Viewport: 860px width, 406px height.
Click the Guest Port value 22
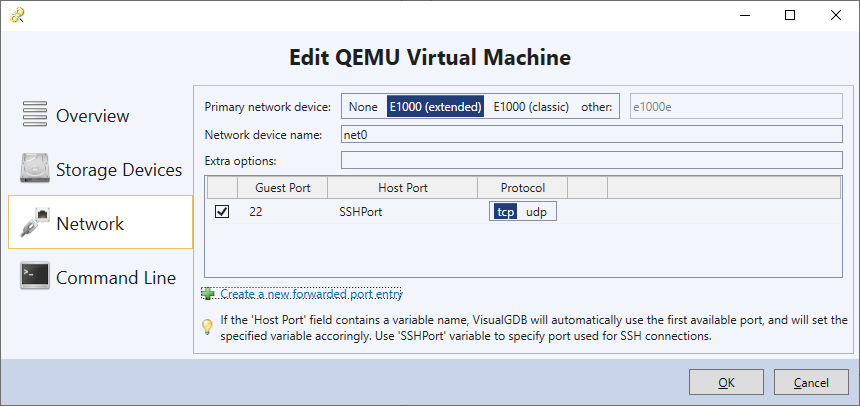pos(256,212)
